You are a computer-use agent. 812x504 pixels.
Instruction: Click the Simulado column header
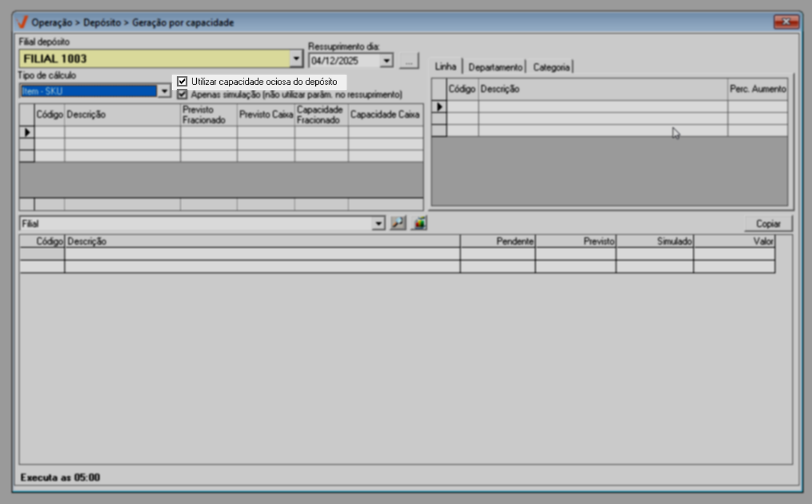(x=655, y=241)
